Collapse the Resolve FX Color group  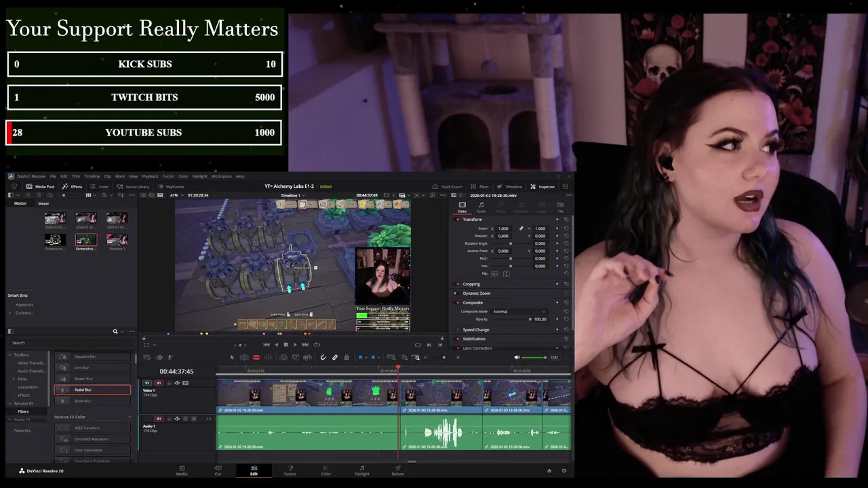pyautogui.click(x=130, y=417)
